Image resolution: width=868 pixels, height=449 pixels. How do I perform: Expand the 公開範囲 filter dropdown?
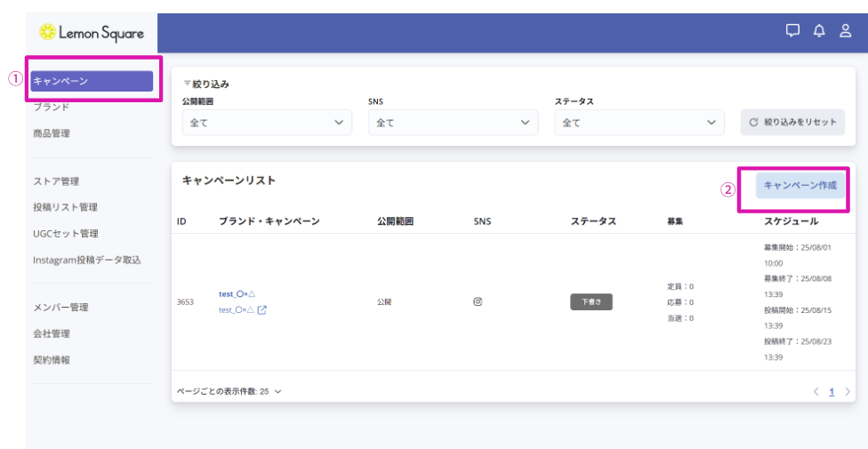click(267, 123)
